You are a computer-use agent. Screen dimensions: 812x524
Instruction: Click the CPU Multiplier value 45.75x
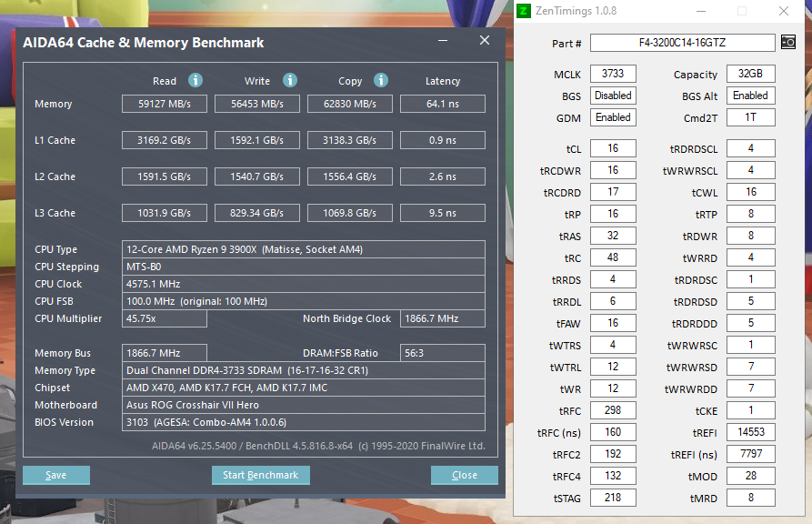pyautogui.click(x=165, y=318)
